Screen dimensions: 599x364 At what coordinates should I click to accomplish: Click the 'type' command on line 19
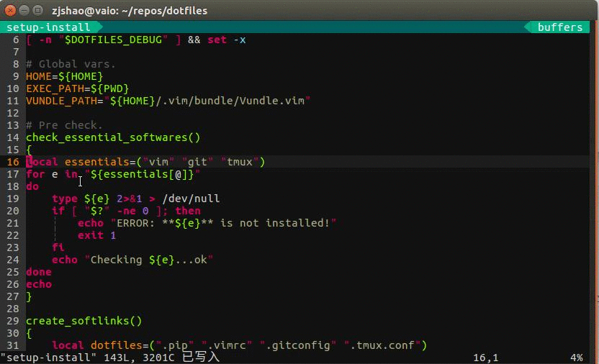65,199
